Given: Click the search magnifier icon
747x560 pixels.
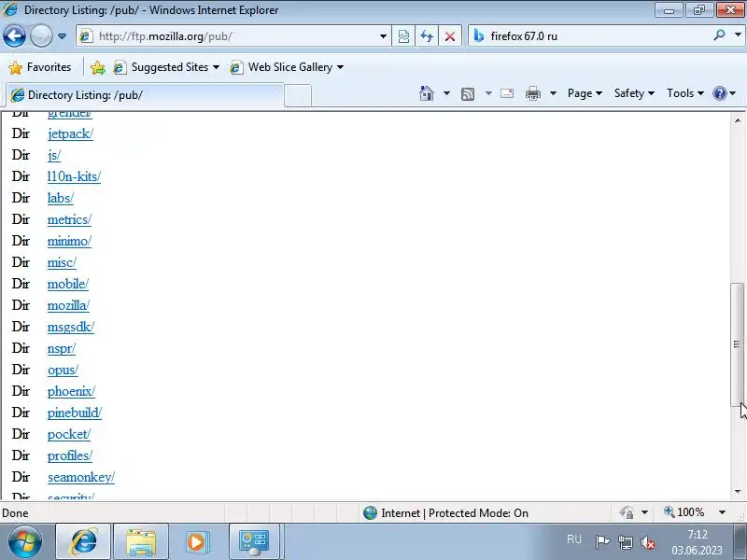Looking at the screenshot, I should pos(719,35).
